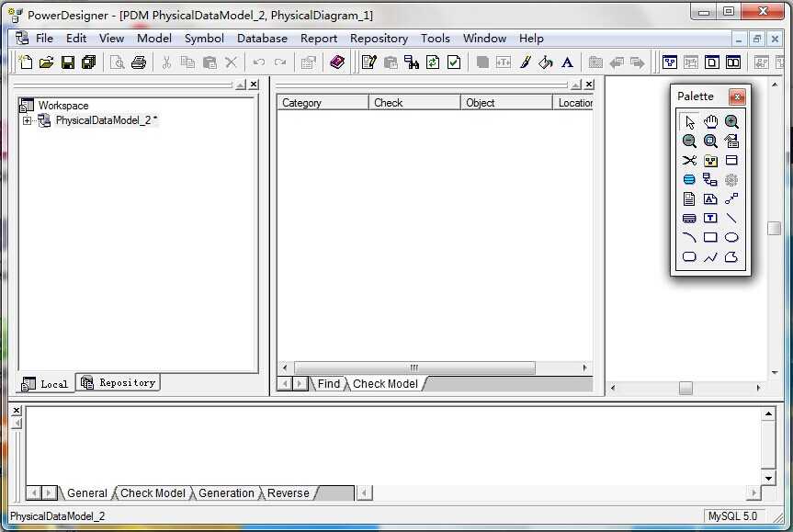Select the blue View tool in the Palette
793x532 pixels.
[689, 179]
